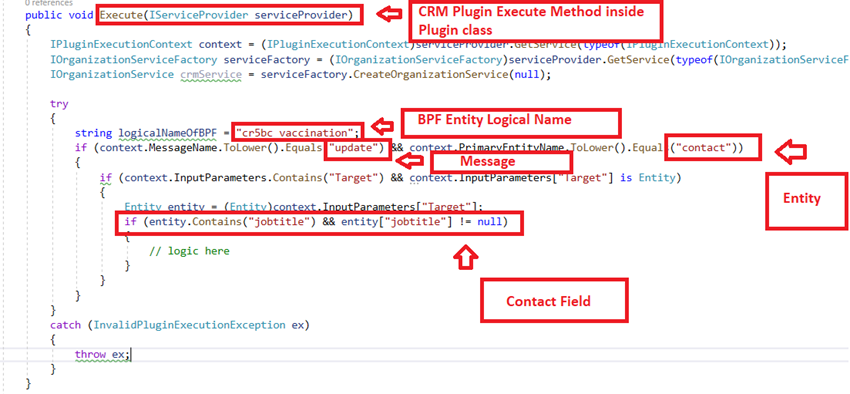Click the string keyword before logicalNameOfBPF
The width and height of the screenshot is (850, 394).
point(94,133)
